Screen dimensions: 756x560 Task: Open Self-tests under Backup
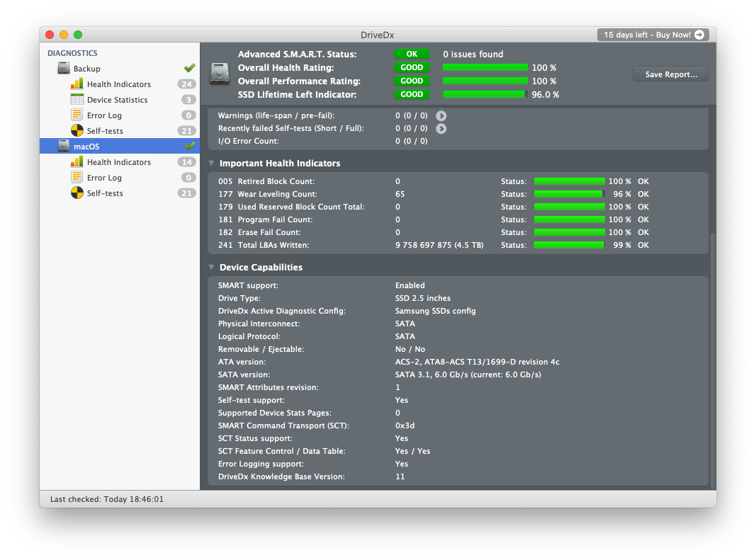click(120, 130)
